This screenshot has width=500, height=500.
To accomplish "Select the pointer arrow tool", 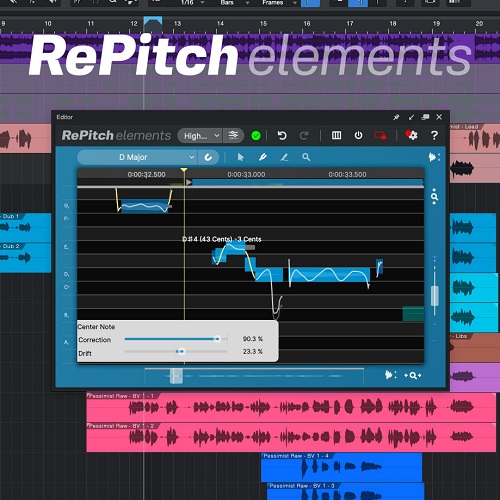I will pyautogui.click(x=240, y=157).
